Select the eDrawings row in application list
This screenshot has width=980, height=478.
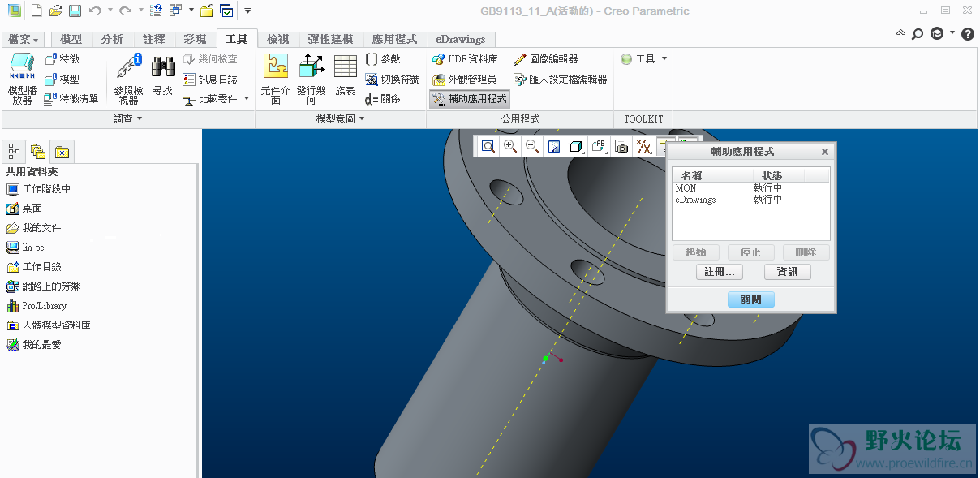click(696, 200)
